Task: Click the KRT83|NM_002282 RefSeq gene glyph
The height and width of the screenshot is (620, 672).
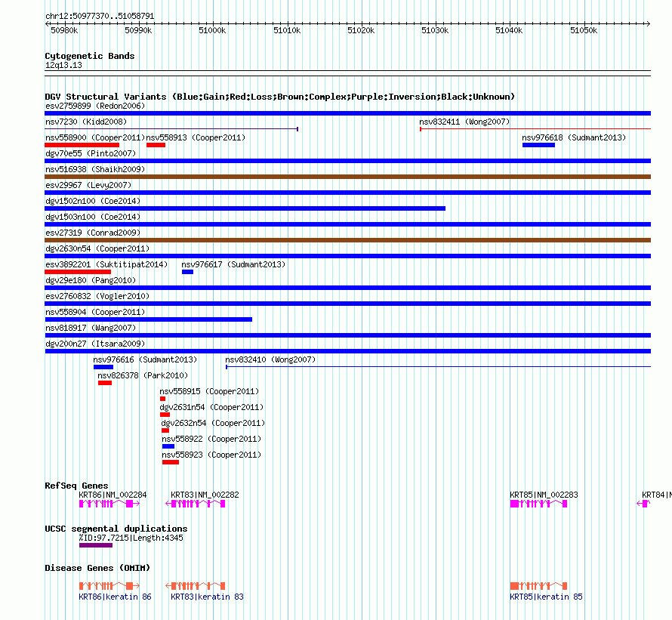Action: point(196,504)
